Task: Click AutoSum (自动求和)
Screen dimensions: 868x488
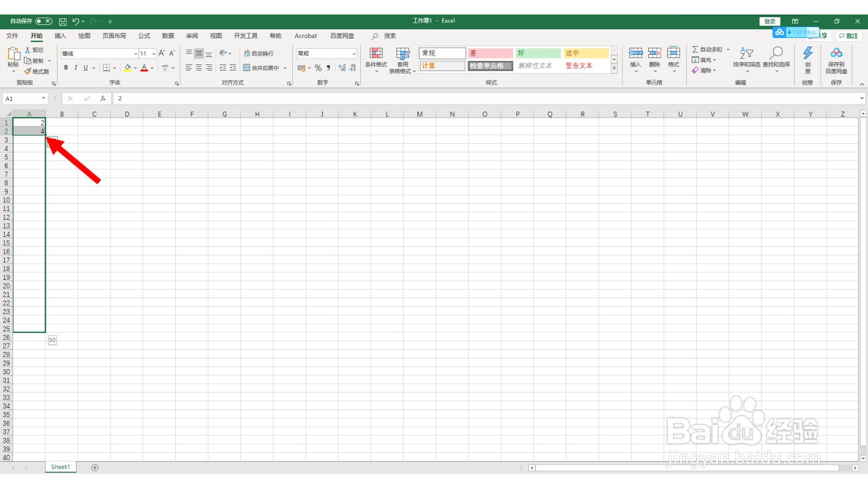Action: [x=707, y=49]
